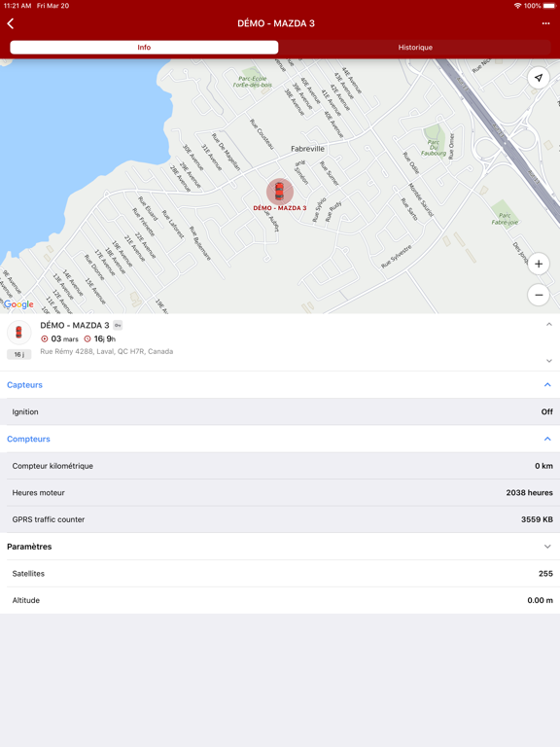
Task: Tap the Wi-Fi icon in status bar
Action: click(517, 6)
